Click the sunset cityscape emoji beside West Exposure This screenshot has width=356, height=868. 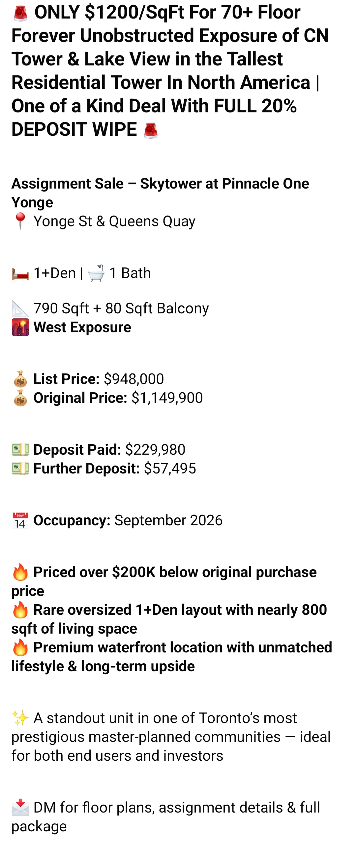(20, 327)
